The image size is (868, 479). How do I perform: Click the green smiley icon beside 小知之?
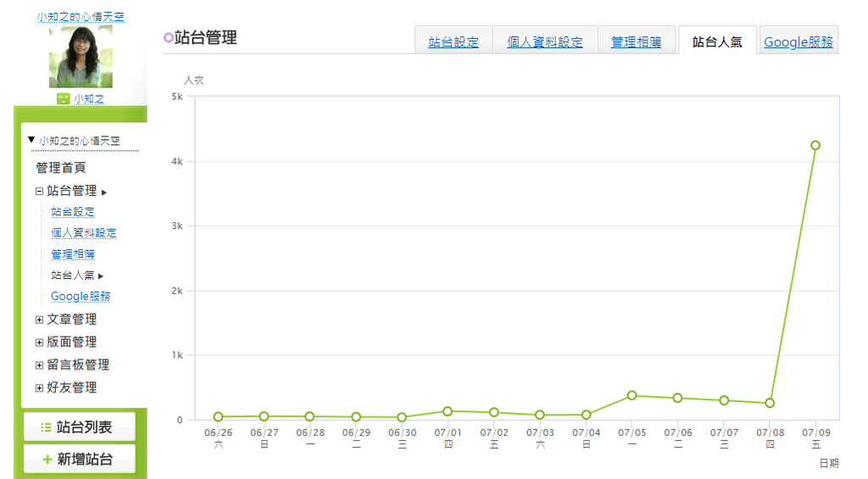[63, 99]
